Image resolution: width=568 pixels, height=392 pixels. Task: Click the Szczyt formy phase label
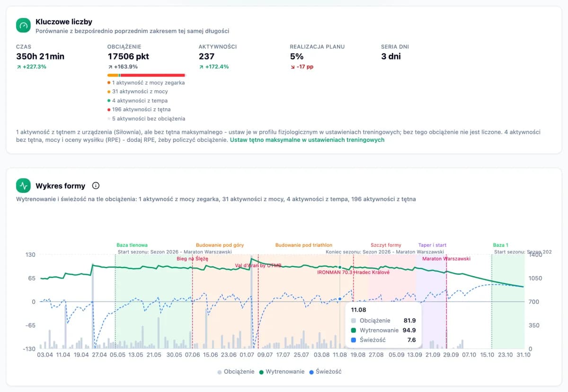click(386, 245)
